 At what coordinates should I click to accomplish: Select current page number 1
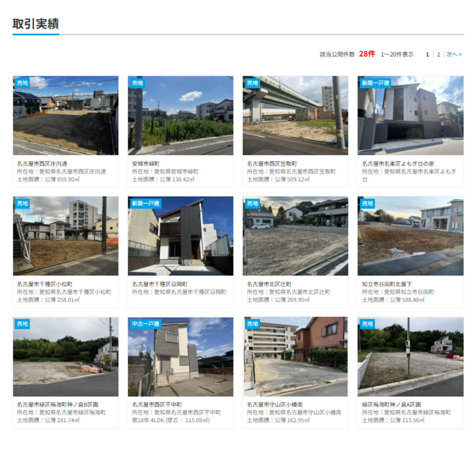click(427, 55)
